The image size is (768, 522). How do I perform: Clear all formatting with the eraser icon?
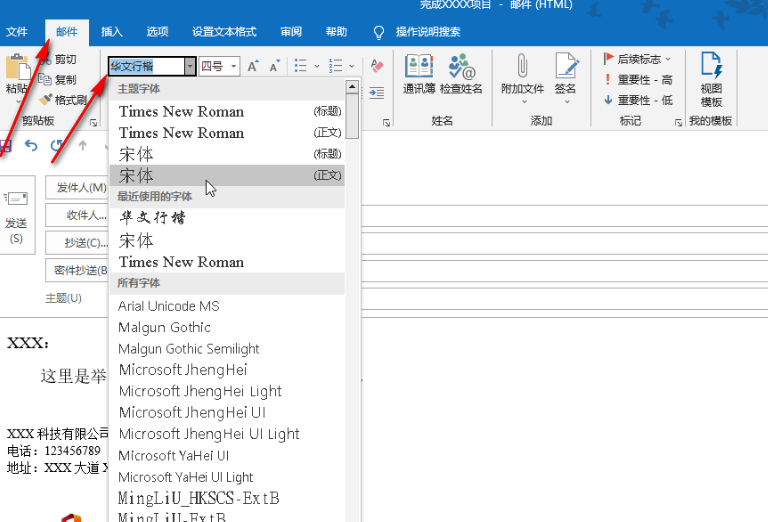pyautogui.click(x=377, y=66)
